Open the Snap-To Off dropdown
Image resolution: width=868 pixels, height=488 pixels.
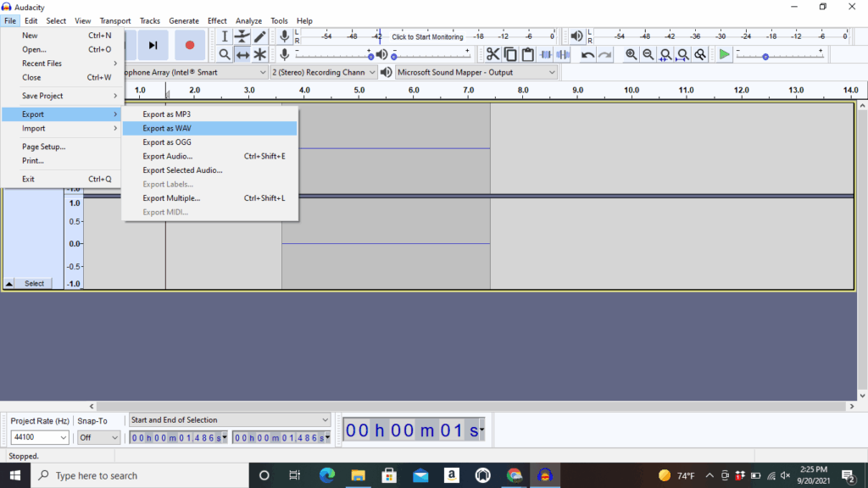pos(99,438)
